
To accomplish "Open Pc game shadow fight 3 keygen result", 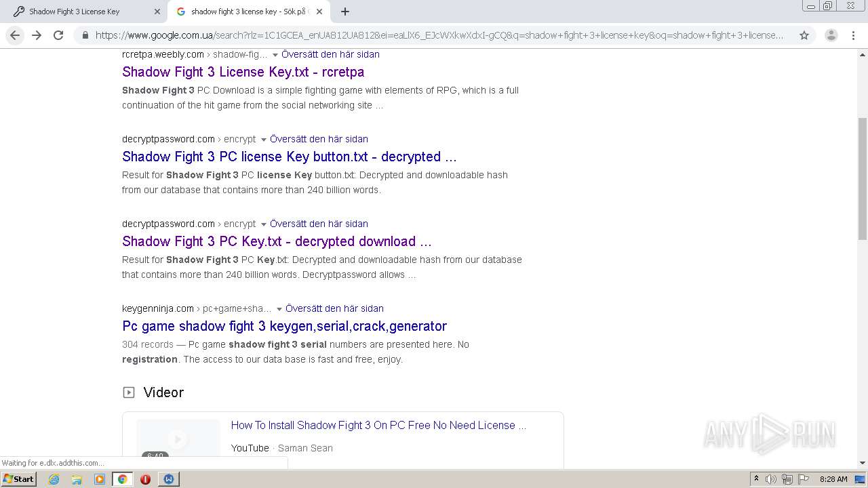I will (x=284, y=326).
